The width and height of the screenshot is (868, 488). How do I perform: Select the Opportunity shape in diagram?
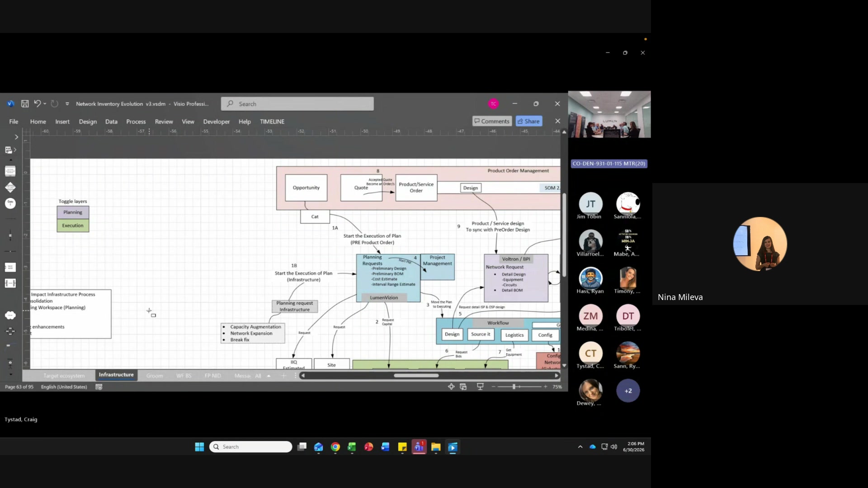(306, 188)
